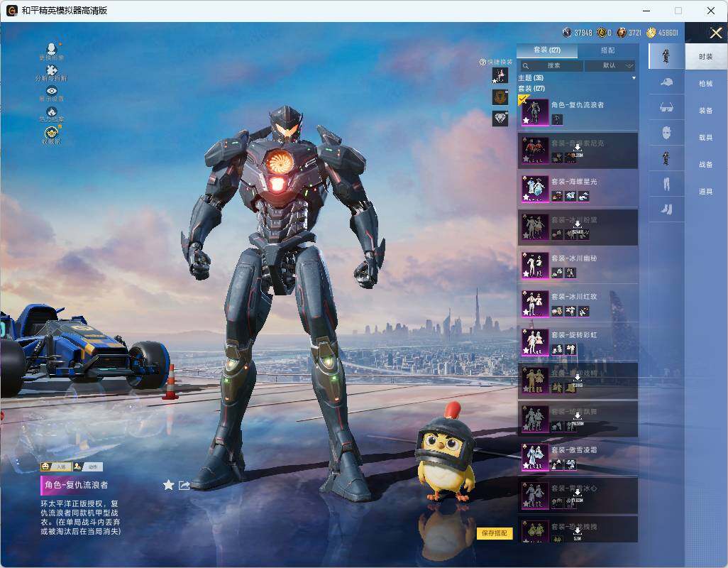Screen dimensions: 728x568
Task: Select the diamond quick-change slot
Action: 500,119
